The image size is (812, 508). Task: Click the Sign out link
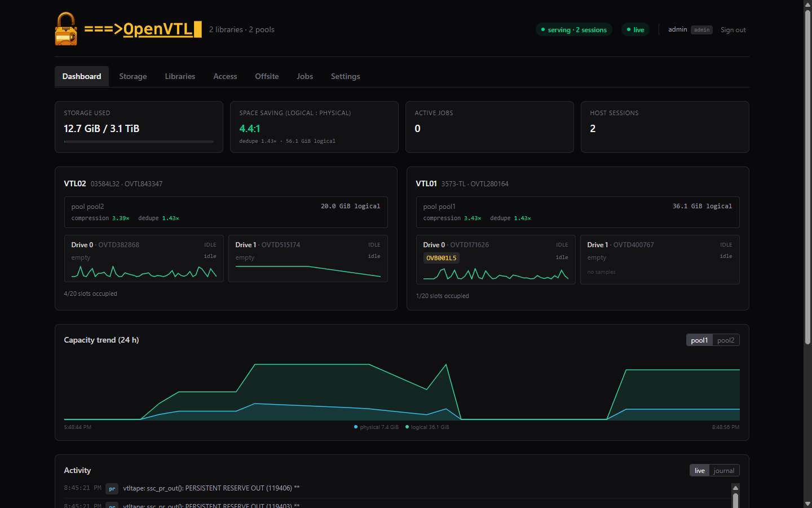(733, 30)
